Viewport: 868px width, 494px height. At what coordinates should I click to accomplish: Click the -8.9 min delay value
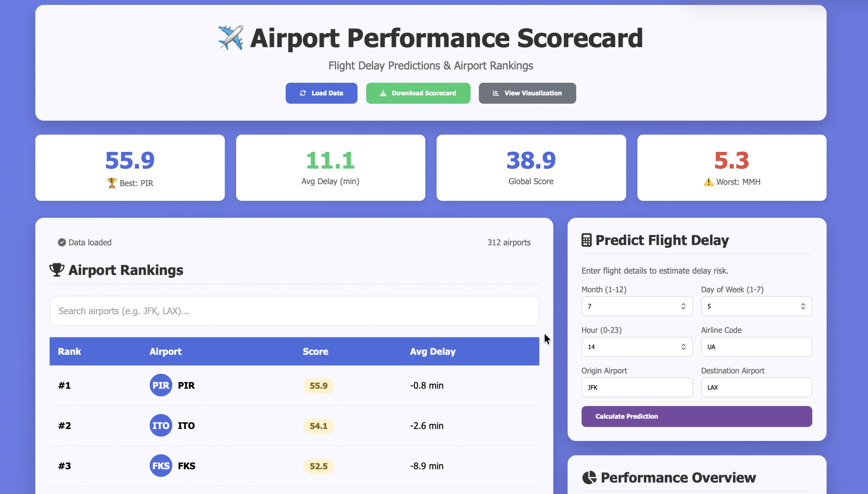pyautogui.click(x=427, y=466)
